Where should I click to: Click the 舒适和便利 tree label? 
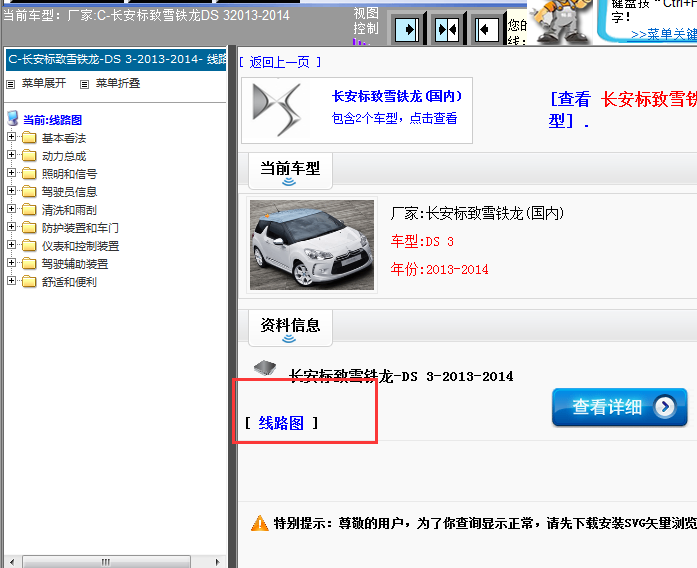point(69,282)
